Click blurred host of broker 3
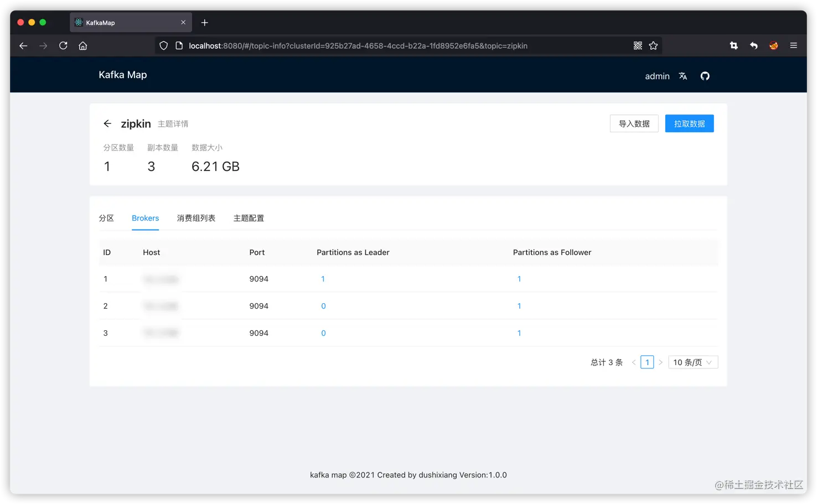This screenshot has height=504, width=817. tap(161, 333)
